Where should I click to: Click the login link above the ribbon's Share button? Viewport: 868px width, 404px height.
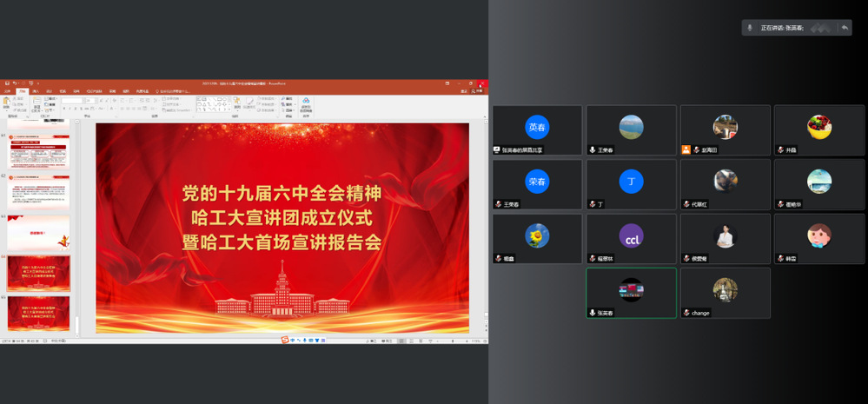coord(463,91)
